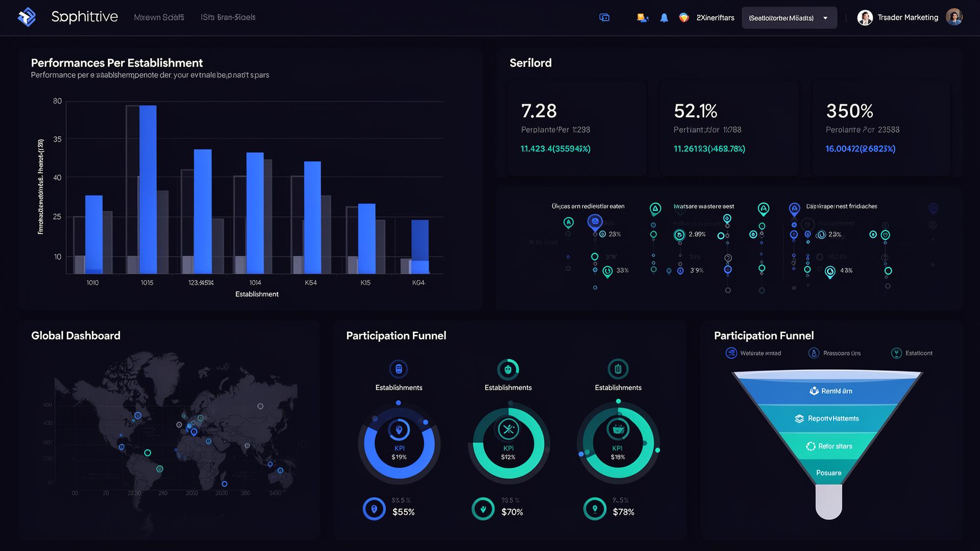
Task: Click the K54 axis label
Action: pyautogui.click(x=311, y=283)
